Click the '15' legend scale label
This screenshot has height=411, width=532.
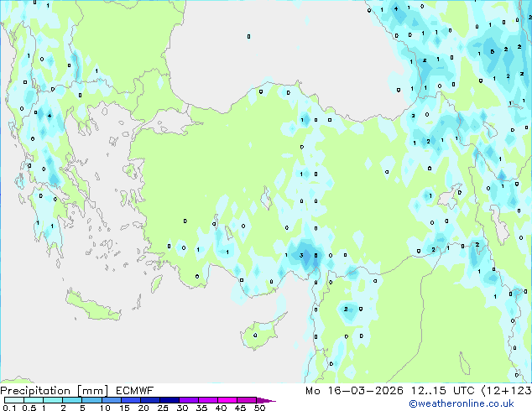tap(124, 408)
